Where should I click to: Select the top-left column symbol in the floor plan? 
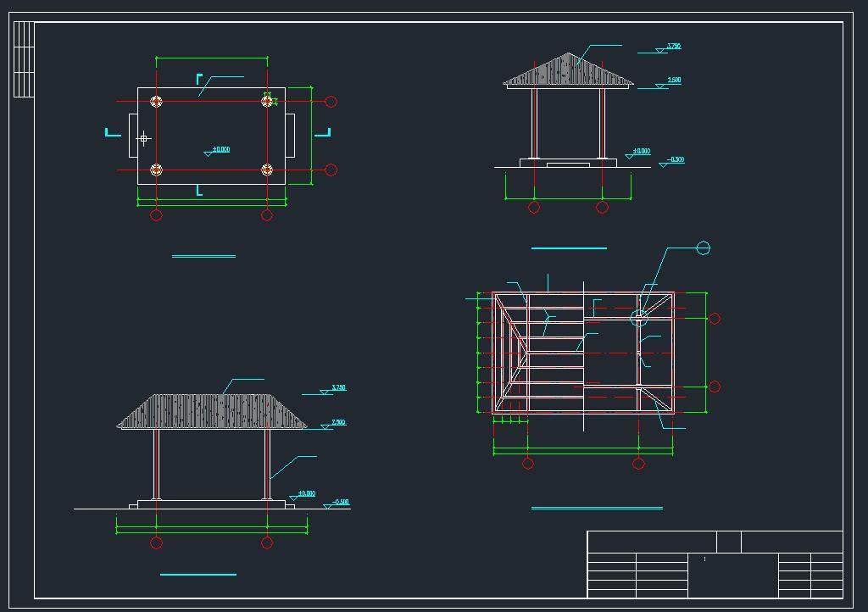(x=156, y=102)
